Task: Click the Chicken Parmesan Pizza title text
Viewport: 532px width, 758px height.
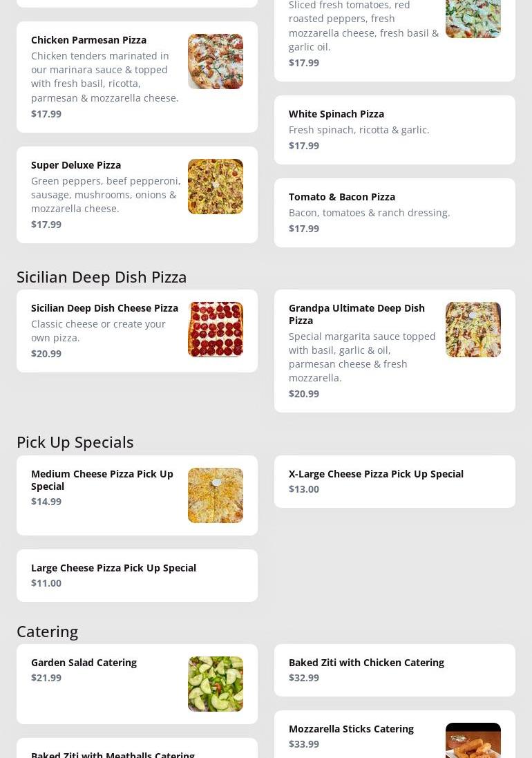Action: [88, 40]
